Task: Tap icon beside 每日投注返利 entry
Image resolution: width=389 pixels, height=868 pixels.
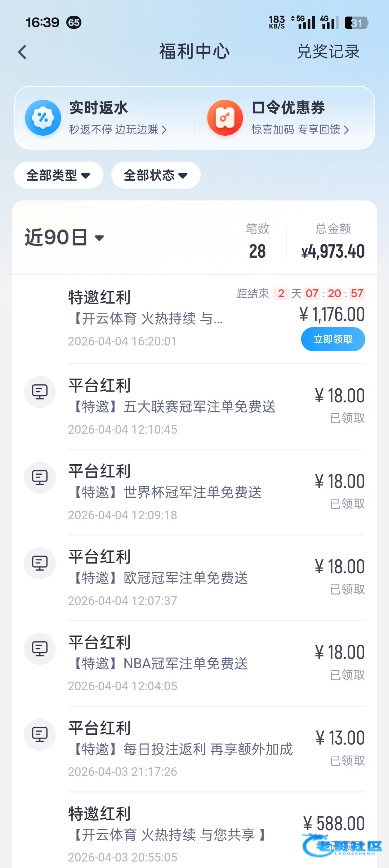Action: [40, 734]
